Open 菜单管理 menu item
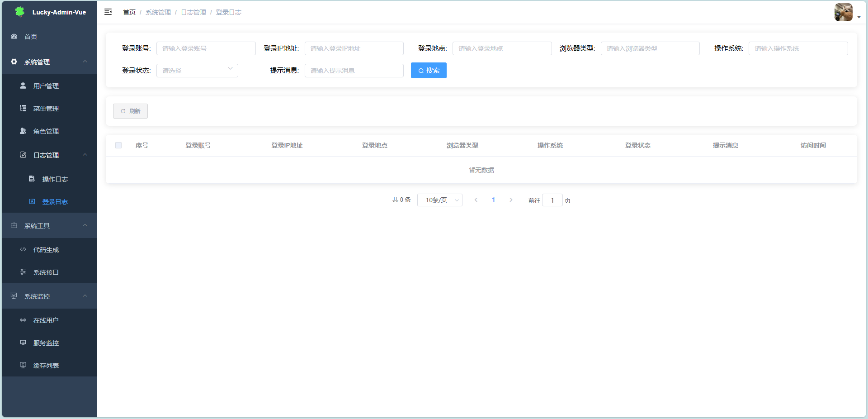Screen dimensions: 868x419 pyautogui.click(x=49, y=108)
